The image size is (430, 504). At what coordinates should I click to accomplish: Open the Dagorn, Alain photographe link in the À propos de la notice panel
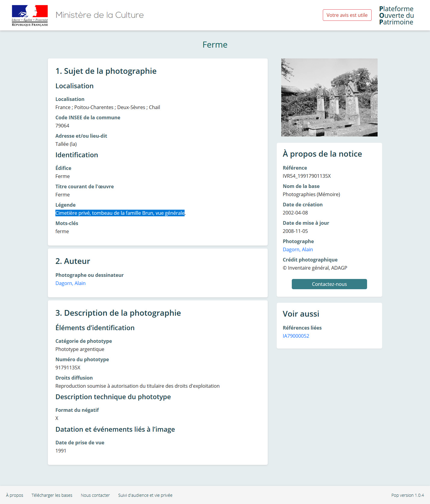[298, 249]
